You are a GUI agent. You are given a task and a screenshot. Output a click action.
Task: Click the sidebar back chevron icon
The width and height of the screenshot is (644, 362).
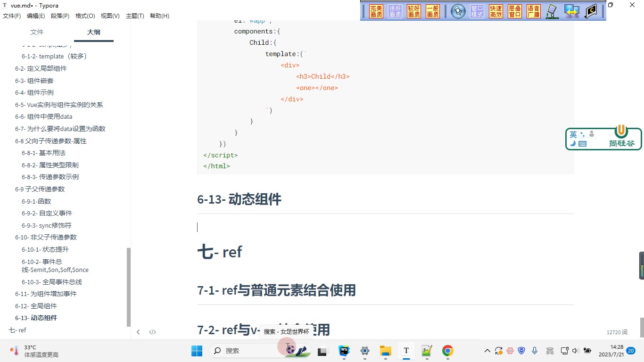coord(138,332)
